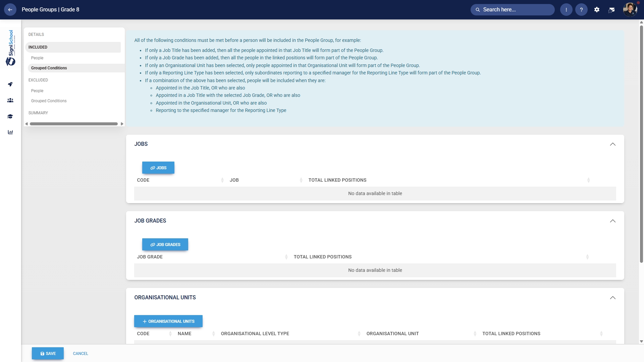The height and width of the screenshot is (362, 644).
Task: Open the bar chart reports icon
Action: pos(10,132)
